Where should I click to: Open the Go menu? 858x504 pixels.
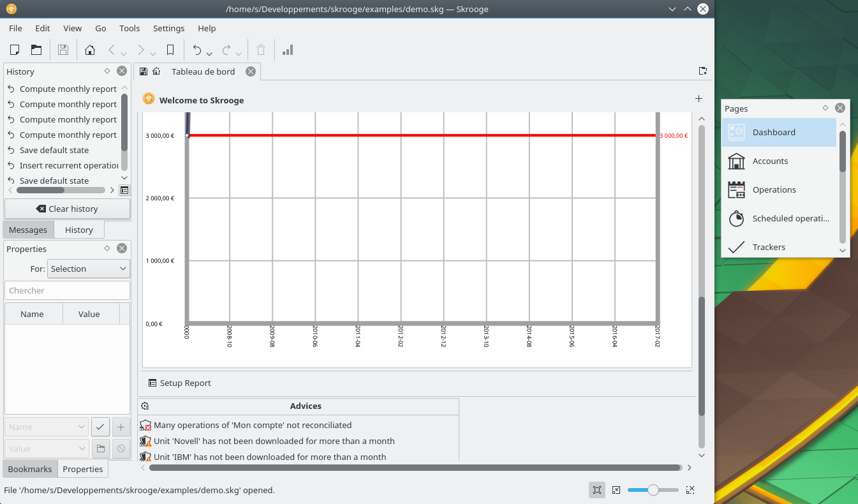(101, 28)
